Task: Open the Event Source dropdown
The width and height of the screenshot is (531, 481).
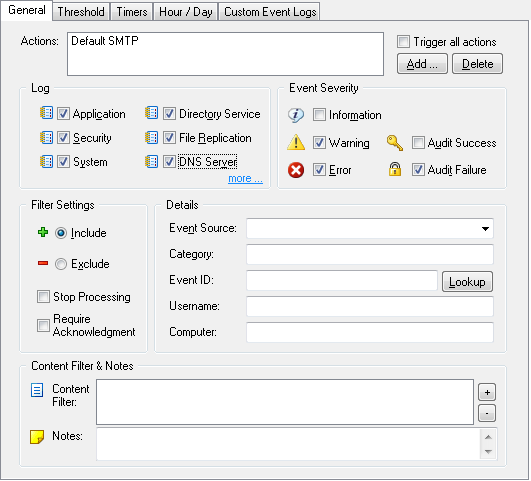Action: 485,229
